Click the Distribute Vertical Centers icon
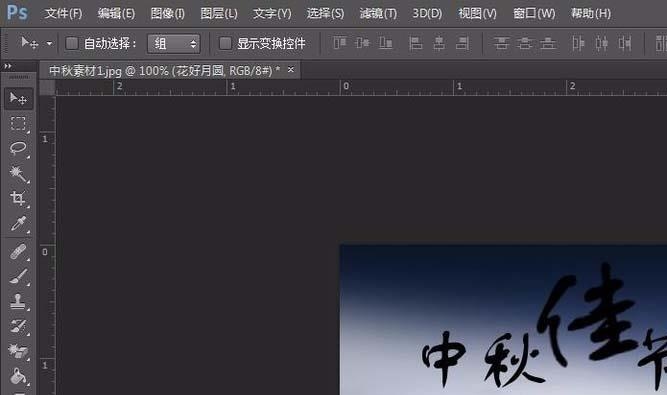667x395 pixels. click(525, 43)
